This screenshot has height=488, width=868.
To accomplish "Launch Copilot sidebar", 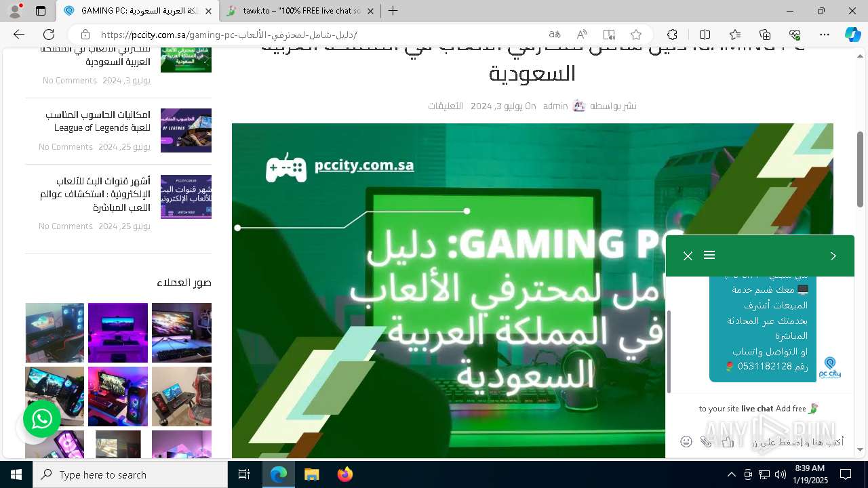I will (x=852, y=35).
